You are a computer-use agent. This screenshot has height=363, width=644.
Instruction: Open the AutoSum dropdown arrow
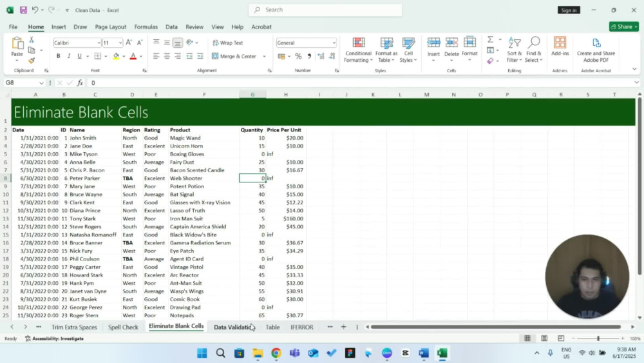500,39
